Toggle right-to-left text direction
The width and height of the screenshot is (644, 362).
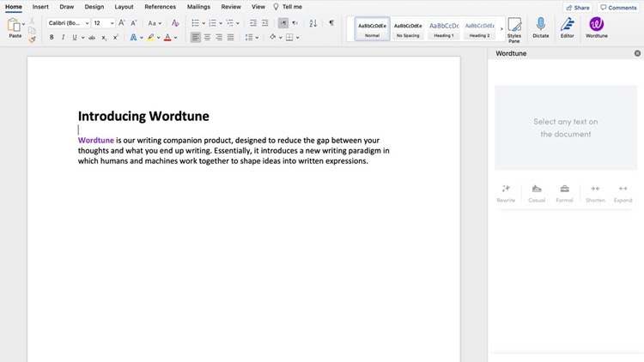coord(295,23)
